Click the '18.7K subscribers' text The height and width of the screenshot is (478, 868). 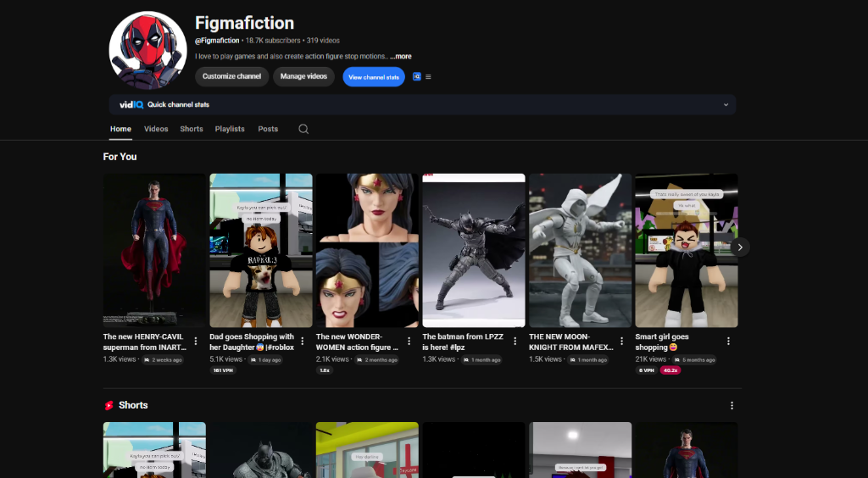pyautogui.click(x=273, y=41)
